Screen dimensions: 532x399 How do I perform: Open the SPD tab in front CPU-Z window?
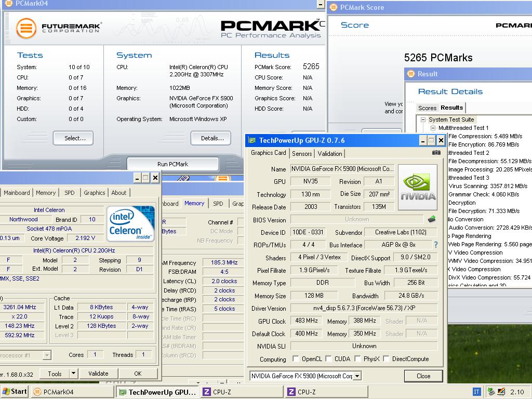point(69,193)
